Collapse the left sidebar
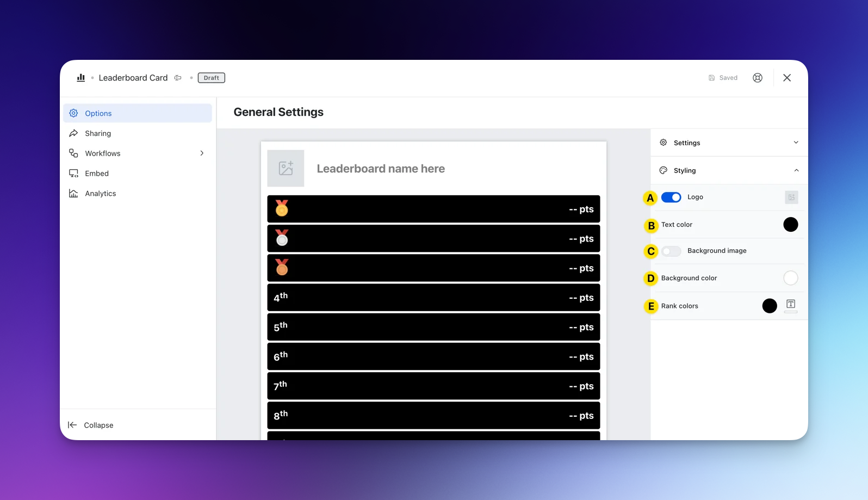Viewport: 868px width, 500px height. tap(91, 425)
